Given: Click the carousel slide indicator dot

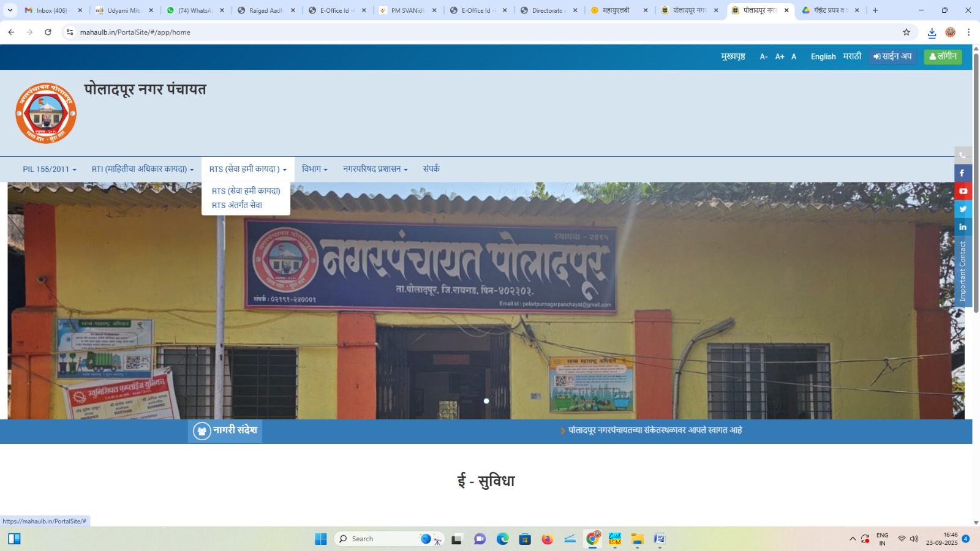Looking at the screenshot, I should click(x=486, y=401).
